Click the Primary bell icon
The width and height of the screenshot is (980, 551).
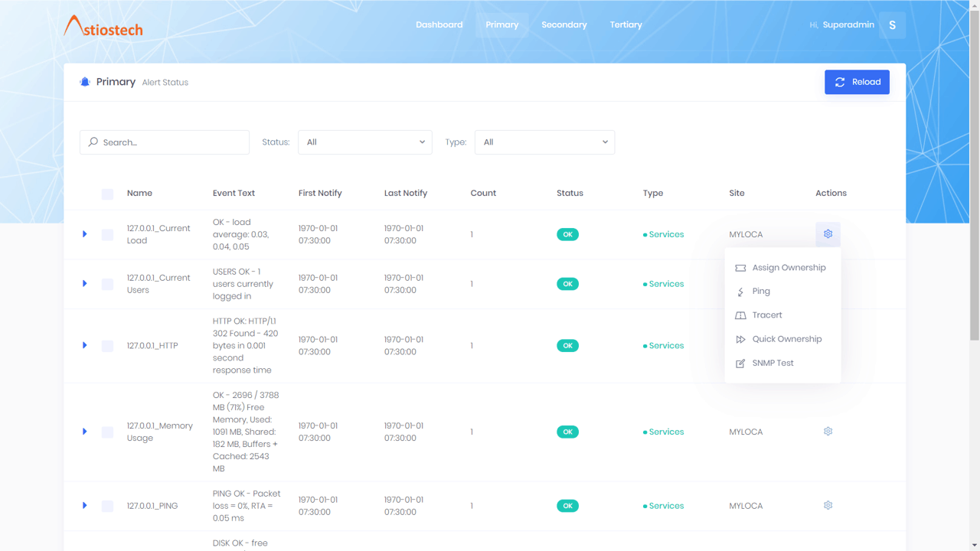click(85, 82)
